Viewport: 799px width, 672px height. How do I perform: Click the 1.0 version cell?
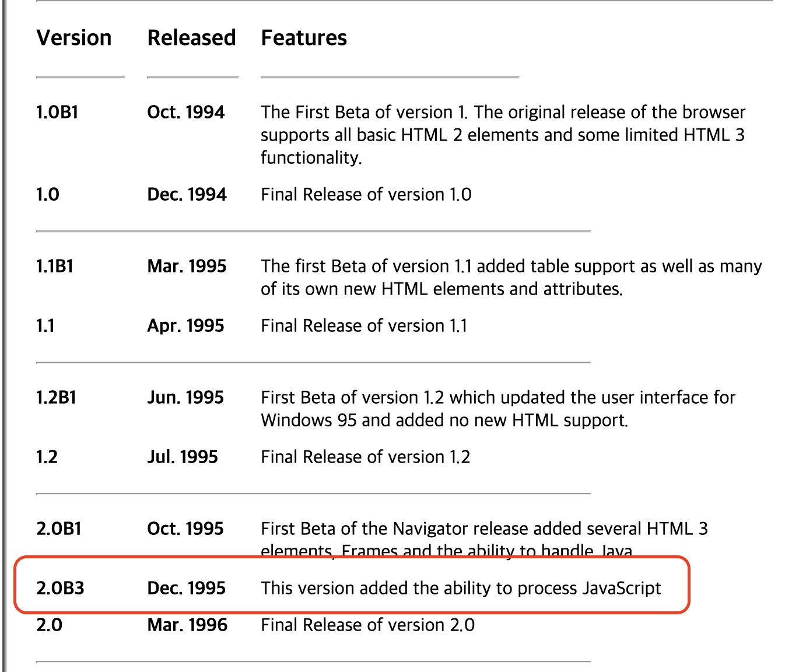(48, 194)
